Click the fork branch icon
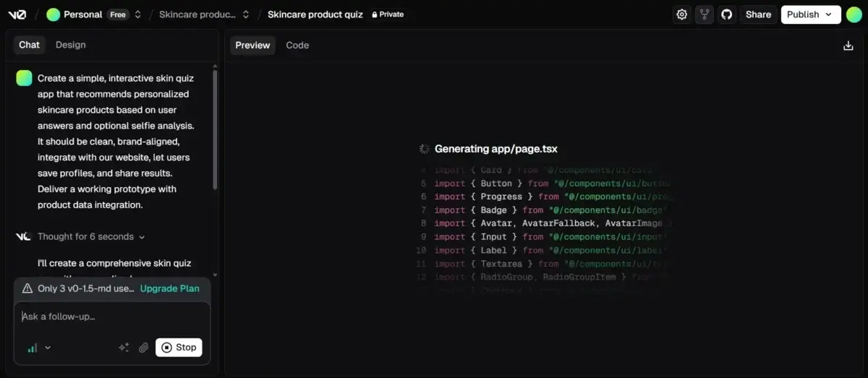This screenshot has width=868, height=378. pyautogui.click(x=704, y=14)
